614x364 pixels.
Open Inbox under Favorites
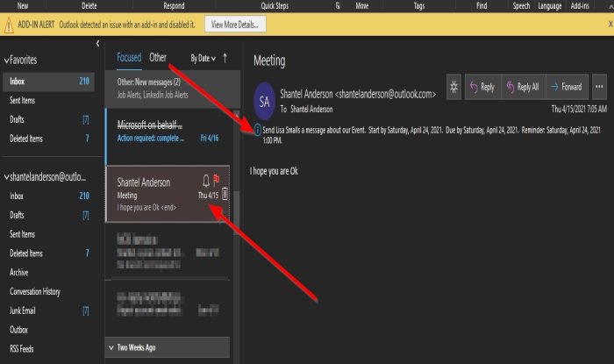point(48,82)
